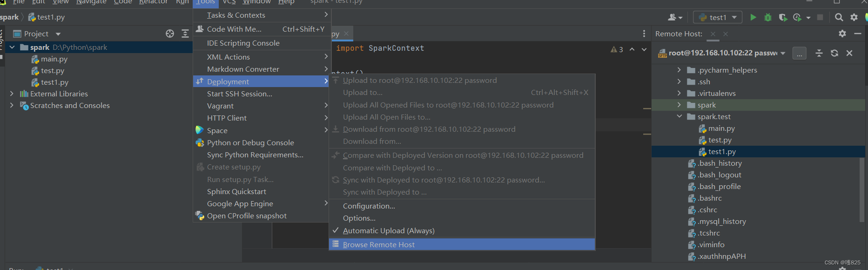Close the active Remote Host tab
The height and width of the screenshot is (270, 868).
click(713, 34)
